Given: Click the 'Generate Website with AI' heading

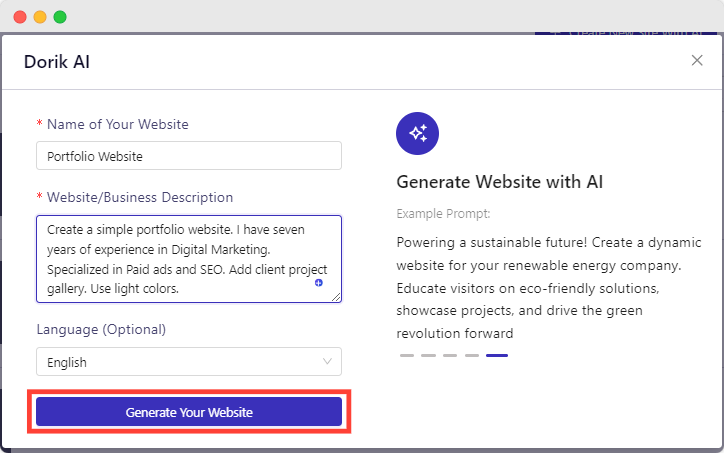Looking at the screenshot, I should point(500,182).
